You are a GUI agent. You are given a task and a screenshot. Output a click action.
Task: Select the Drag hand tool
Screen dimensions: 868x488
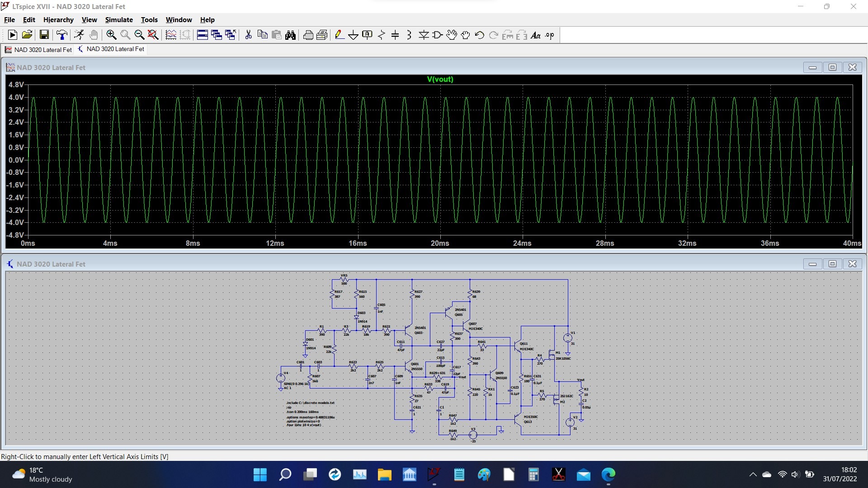[x=466, y=35]
